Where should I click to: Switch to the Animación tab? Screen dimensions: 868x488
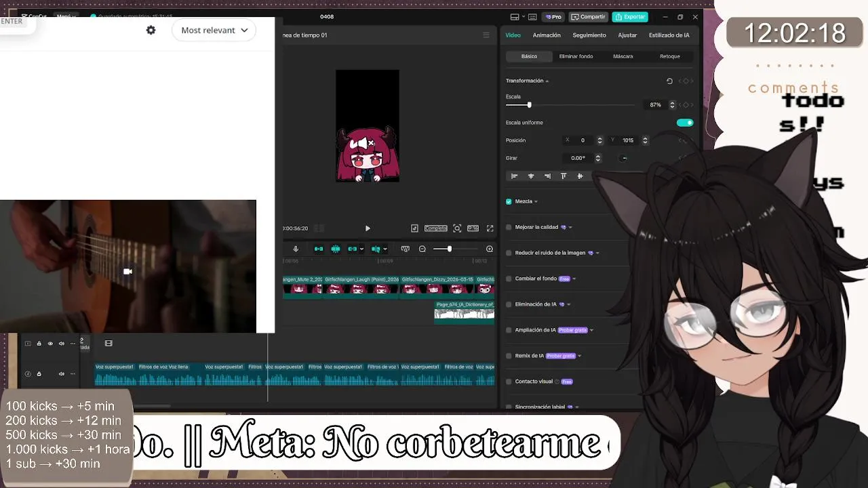coord(547,35)
